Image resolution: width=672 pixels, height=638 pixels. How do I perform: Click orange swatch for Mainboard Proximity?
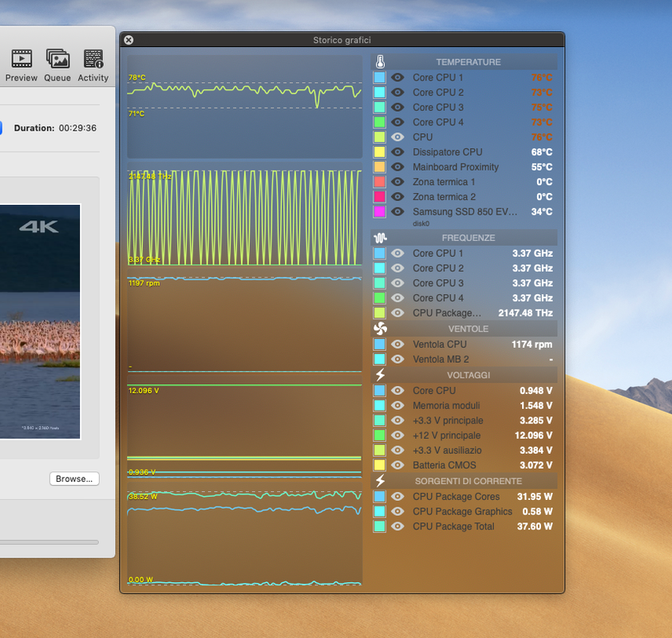(x=380, y=167)
